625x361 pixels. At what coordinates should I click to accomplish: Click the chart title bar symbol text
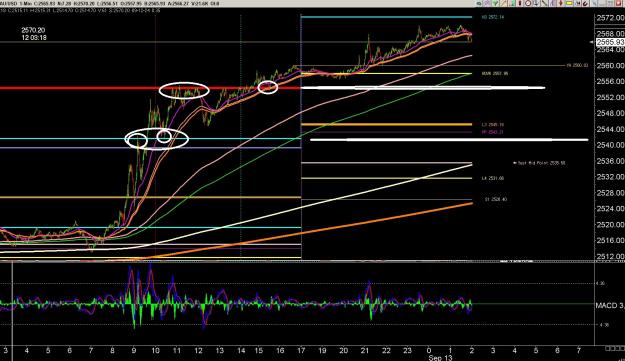[x=9, y=4]
